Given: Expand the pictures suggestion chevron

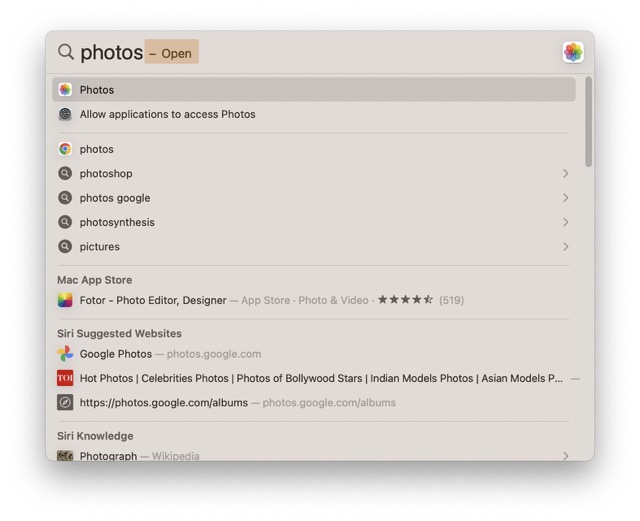Looking at the screenshot, I should (565, 247).
